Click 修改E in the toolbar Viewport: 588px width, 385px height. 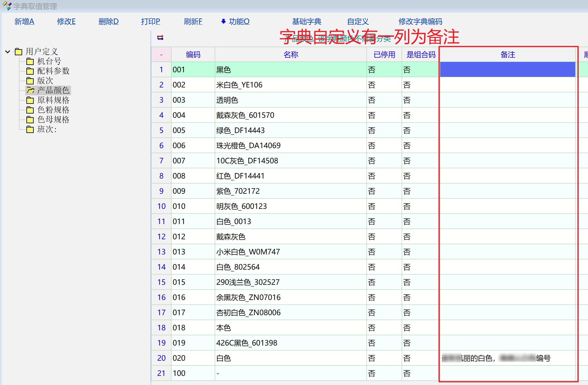66,22
